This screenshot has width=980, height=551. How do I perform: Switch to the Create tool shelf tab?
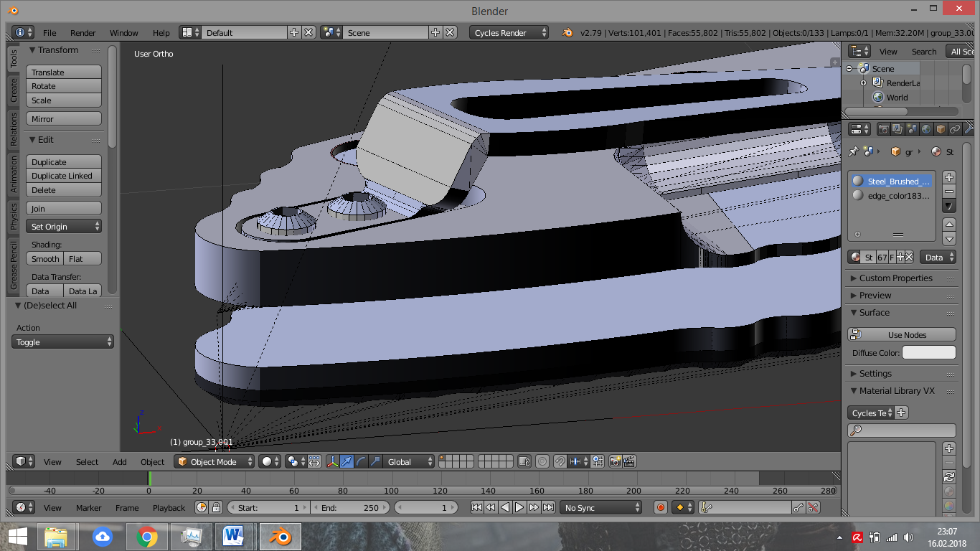13,90
